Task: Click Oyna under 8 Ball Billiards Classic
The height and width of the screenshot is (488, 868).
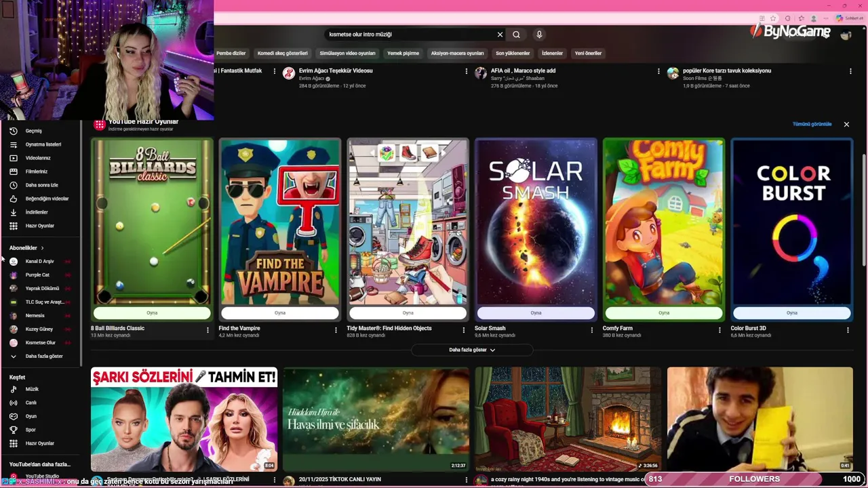Action: tap(152, 313)
